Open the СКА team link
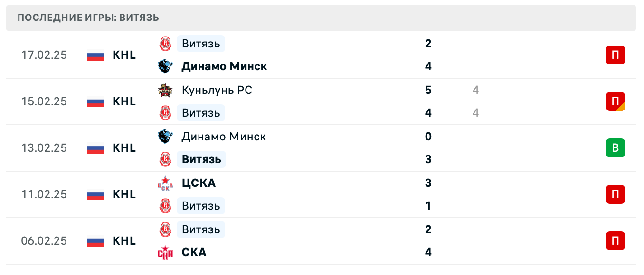 [194, 252]
